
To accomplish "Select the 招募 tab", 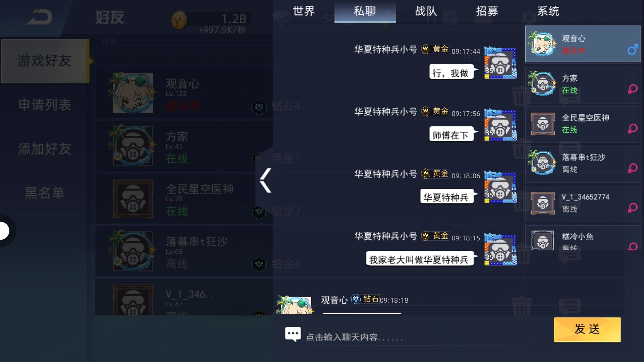I will (487, 11).
